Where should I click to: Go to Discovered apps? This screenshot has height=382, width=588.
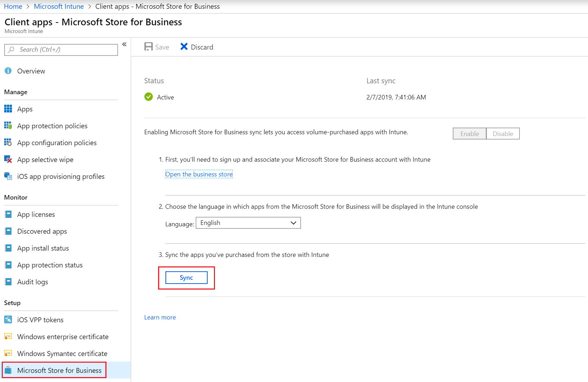(42, 231)
